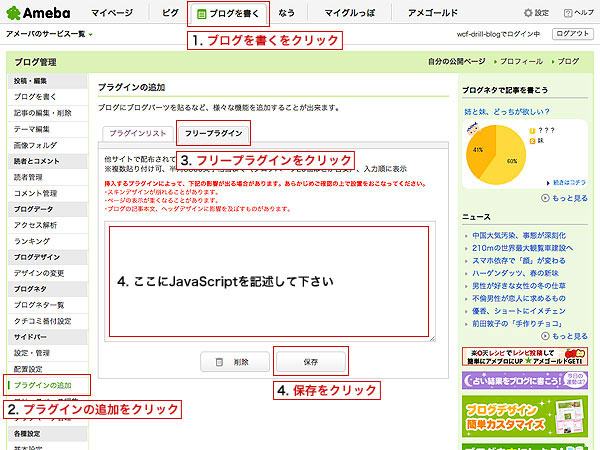The image size is (600, 450).
Task: Click the 削除 button
Action: click(x=235, y=362)
